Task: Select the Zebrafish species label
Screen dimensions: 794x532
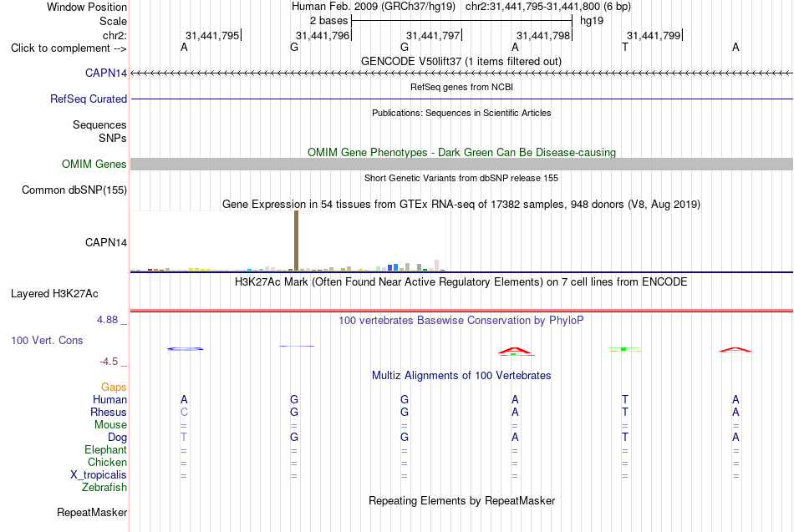Action: click(x=104, y=487)
